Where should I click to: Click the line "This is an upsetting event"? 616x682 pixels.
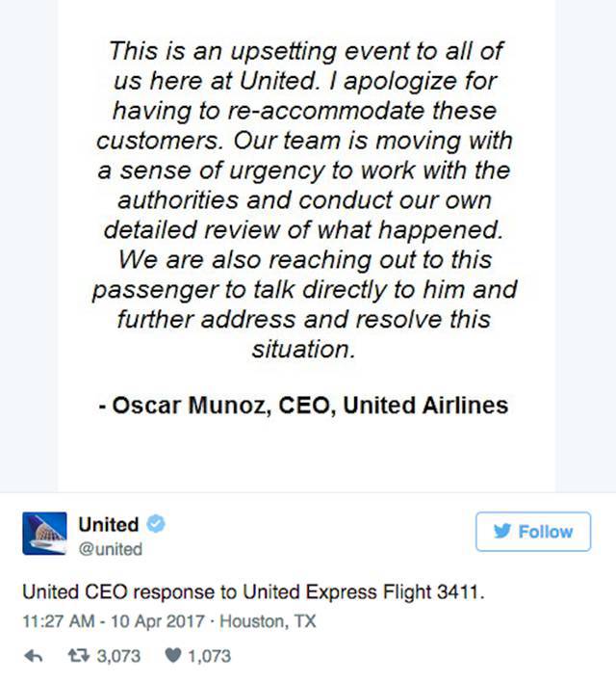pyautogui.click(x=306, y=51)
